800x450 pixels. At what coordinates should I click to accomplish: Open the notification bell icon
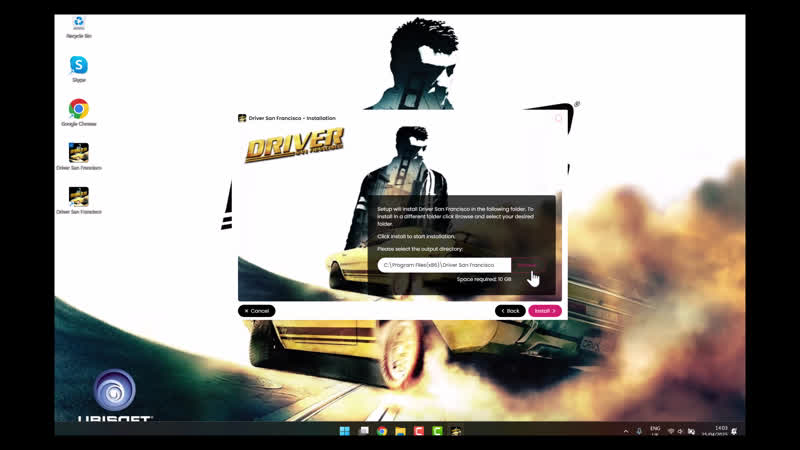[734, 432]
